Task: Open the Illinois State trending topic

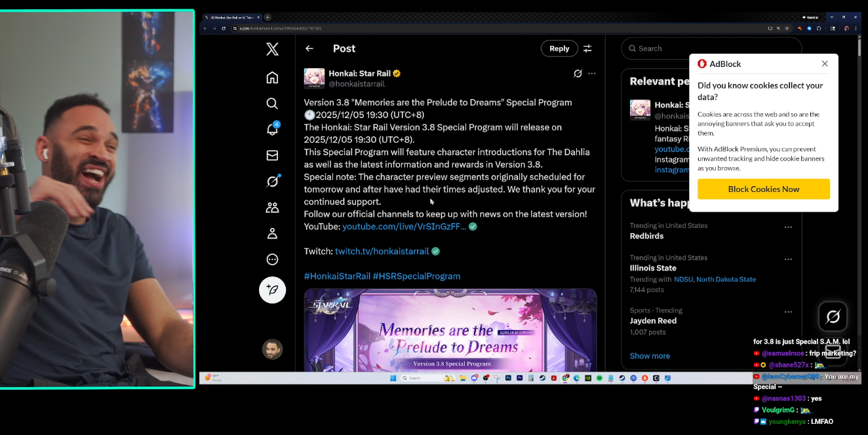Action: tap(653, 268)
